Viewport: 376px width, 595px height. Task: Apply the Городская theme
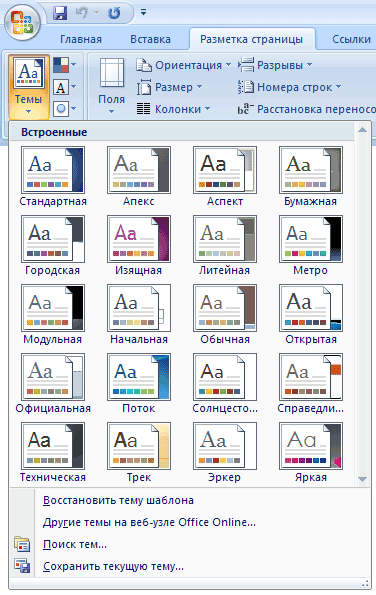coord(53,246)
